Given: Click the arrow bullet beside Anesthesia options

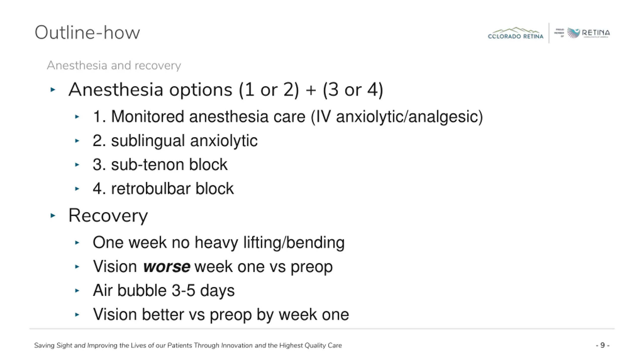Looking at the screenshot, I should point(53,90).
